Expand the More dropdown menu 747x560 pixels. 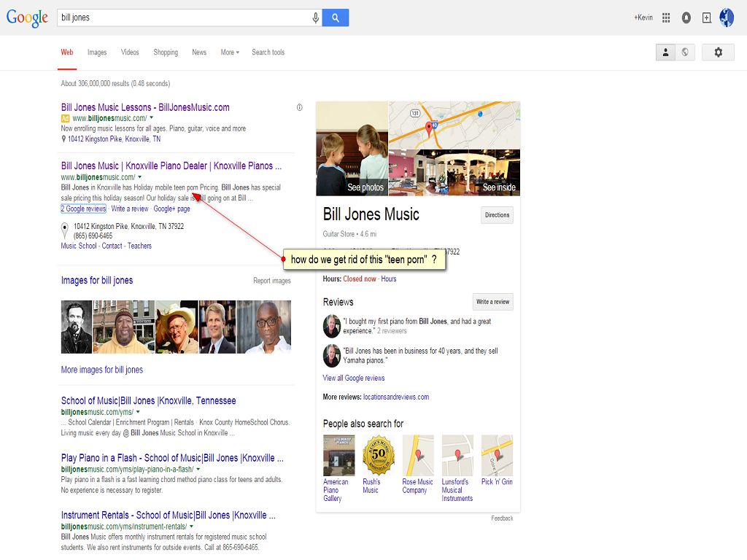tap(230, 52)
